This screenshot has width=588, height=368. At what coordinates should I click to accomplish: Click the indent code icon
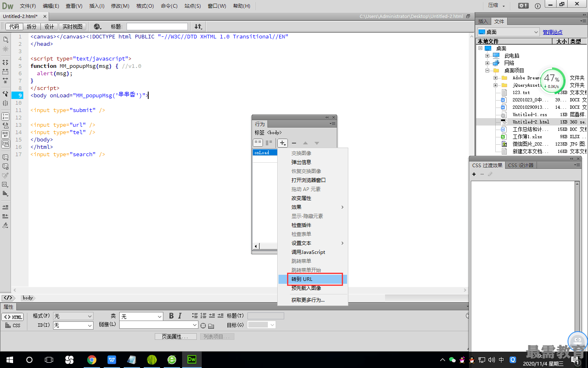click(5, 207)
